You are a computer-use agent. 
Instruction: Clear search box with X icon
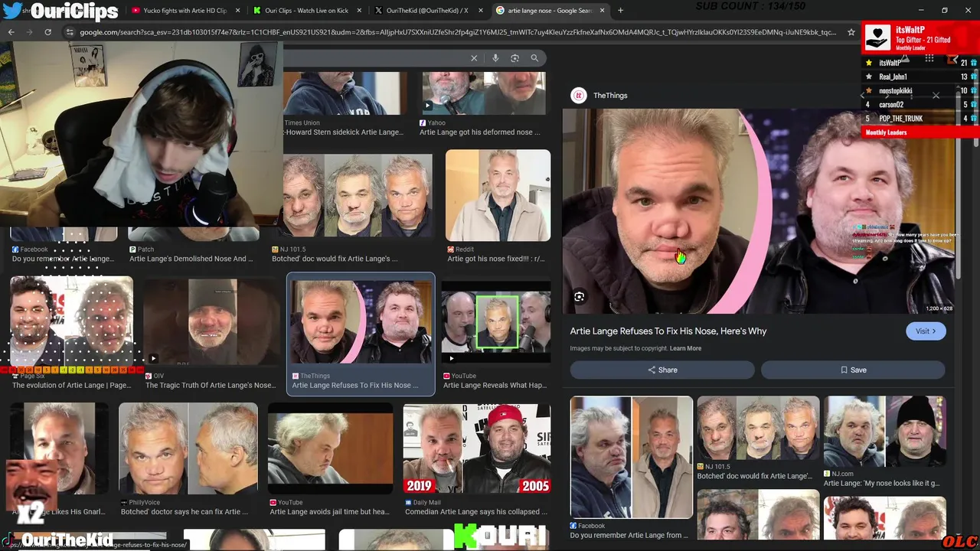474,58
